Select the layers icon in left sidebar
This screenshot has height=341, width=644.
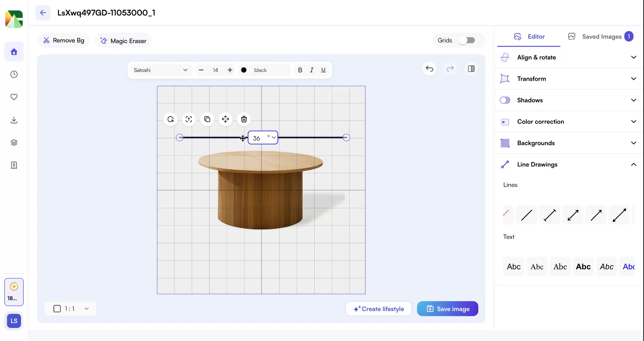pyautogui.click(x=14, y=142)
